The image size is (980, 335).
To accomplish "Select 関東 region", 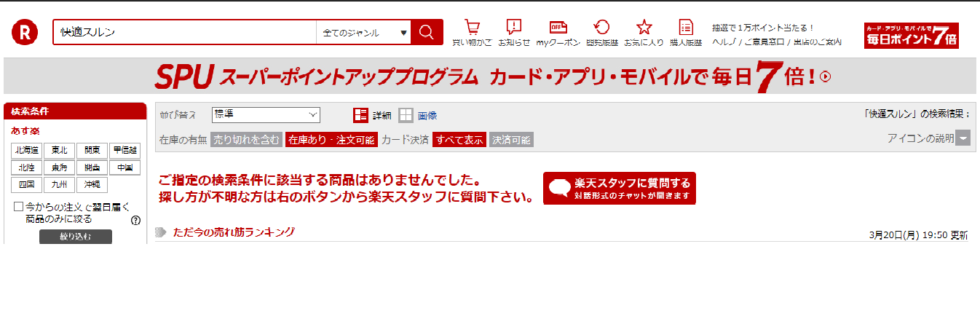I will (92, 151).
